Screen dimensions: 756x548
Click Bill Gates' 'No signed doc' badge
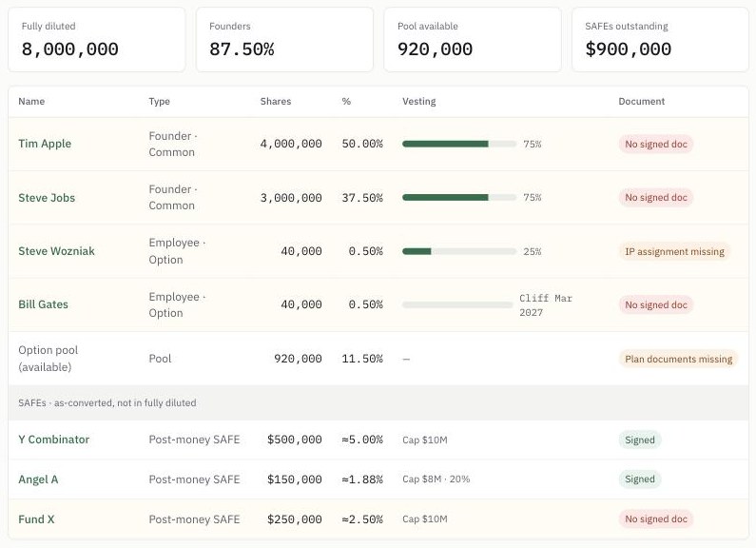pyautogui.click(x=656, y=304)
